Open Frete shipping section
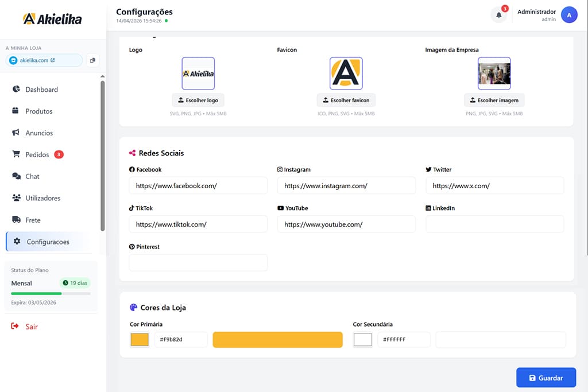The height and width of the screenshot is (392, 588). 33,220
